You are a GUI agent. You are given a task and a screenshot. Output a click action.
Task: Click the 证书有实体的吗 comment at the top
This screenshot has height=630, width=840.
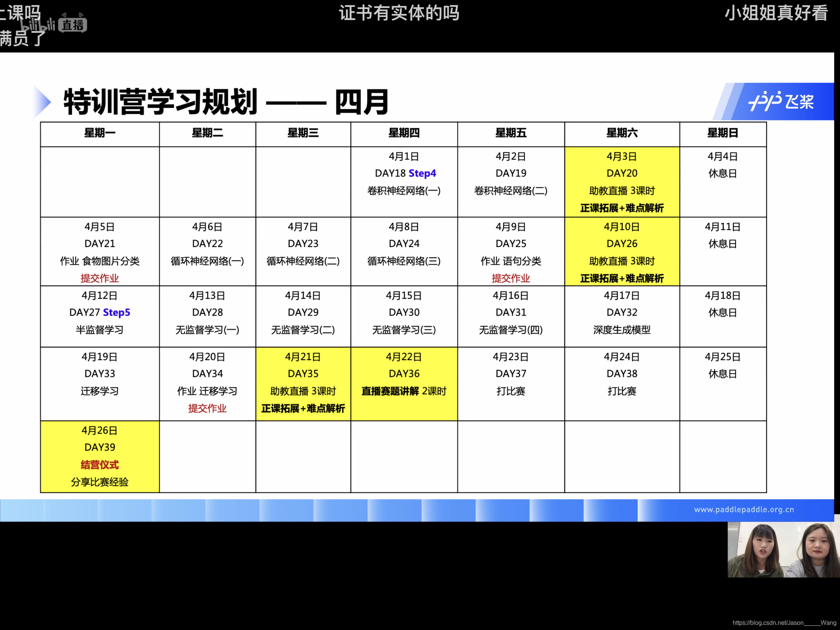click(399, 13)
